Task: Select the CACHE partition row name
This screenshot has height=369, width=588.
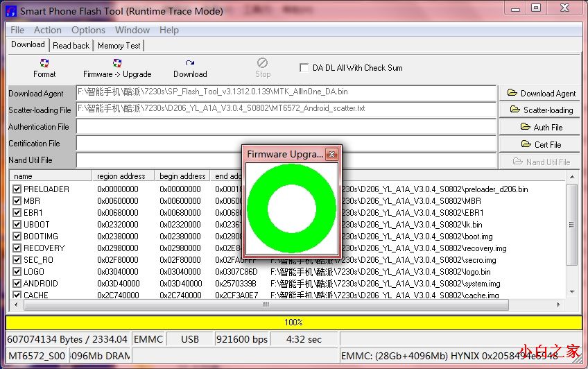Action: click(x=35, y=295)
